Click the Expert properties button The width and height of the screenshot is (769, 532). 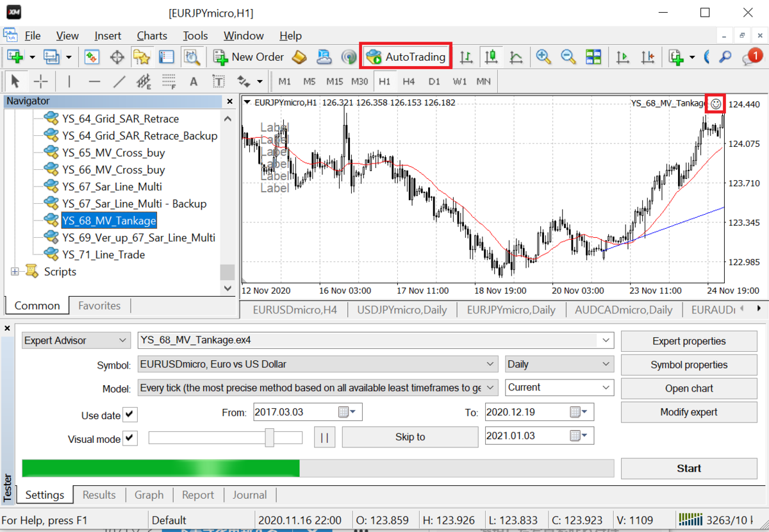pos(689,341)
